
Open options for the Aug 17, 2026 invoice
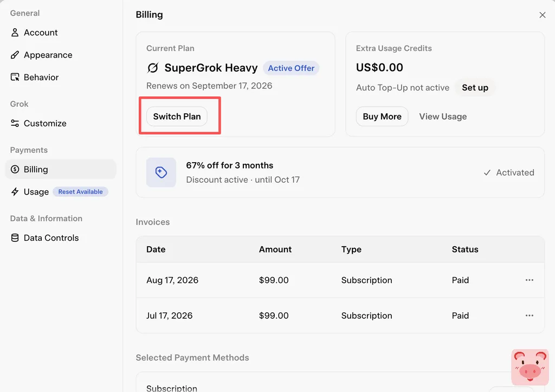point(529,280)
